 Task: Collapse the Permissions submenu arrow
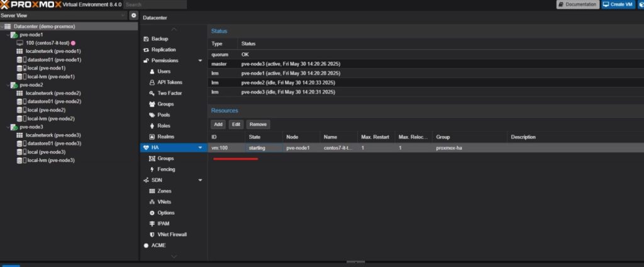201,60
